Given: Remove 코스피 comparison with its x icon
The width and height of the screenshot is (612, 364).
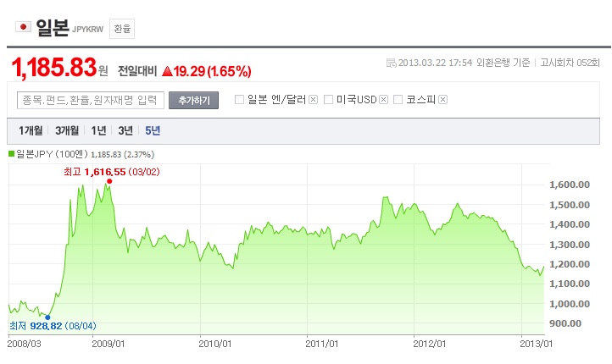Looking at the screenshot, I should 442,100.
